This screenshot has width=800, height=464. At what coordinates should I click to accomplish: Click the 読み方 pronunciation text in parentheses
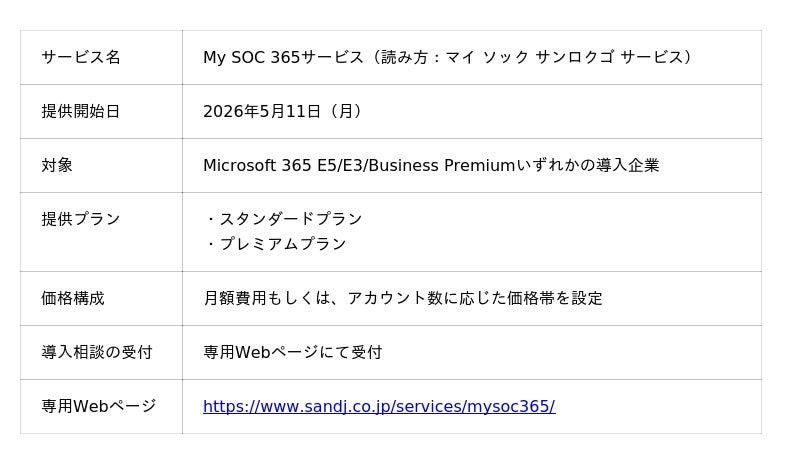pos(530,57)
